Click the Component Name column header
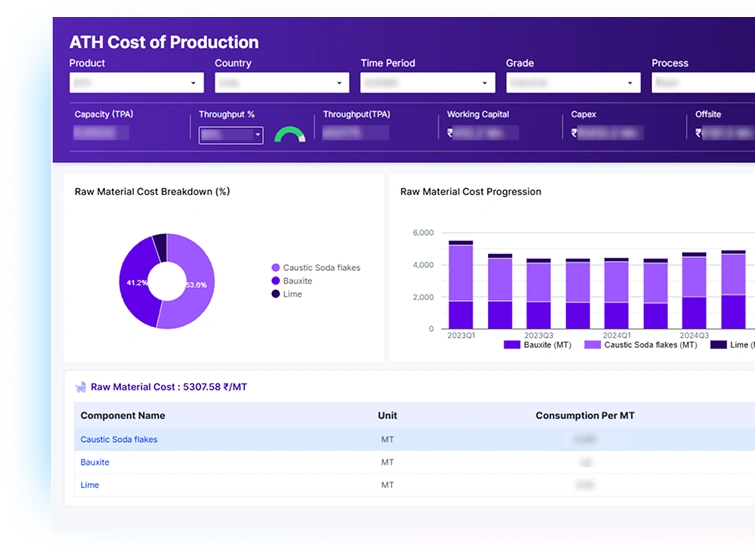755x554 pixels. coord(123,415)
